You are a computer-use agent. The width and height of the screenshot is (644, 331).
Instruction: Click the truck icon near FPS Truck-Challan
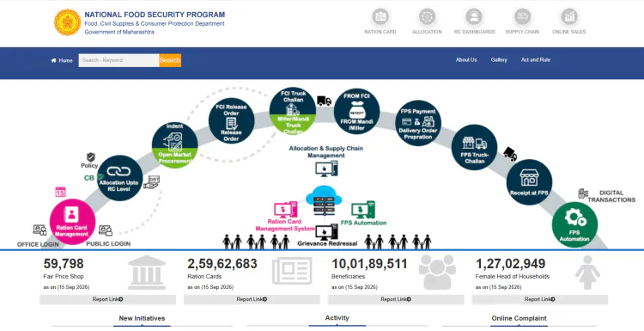pyautogui.click(x=510, y=154)
